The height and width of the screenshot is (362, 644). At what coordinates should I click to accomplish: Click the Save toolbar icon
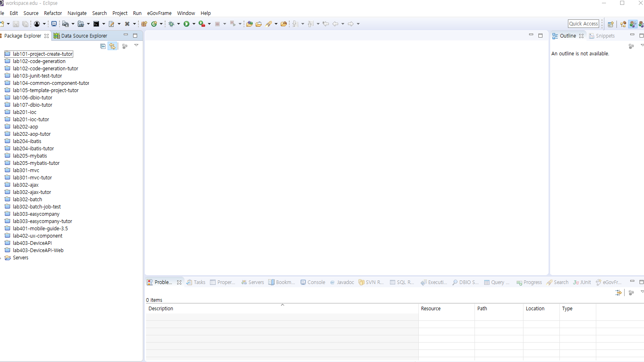tap(16, 24)
